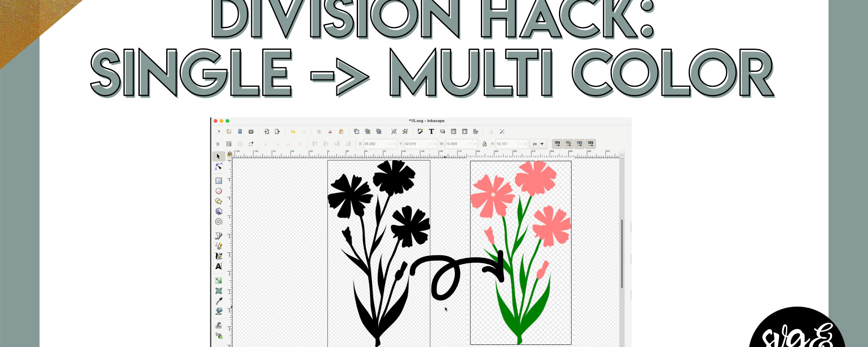The height and width of the screenshot is (347, 868).
Task: Toggle move patterns with object
Action: (590, 144)
